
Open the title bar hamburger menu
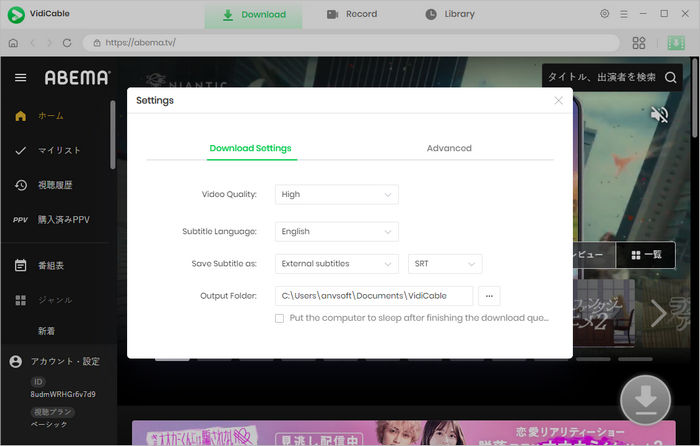624,14
